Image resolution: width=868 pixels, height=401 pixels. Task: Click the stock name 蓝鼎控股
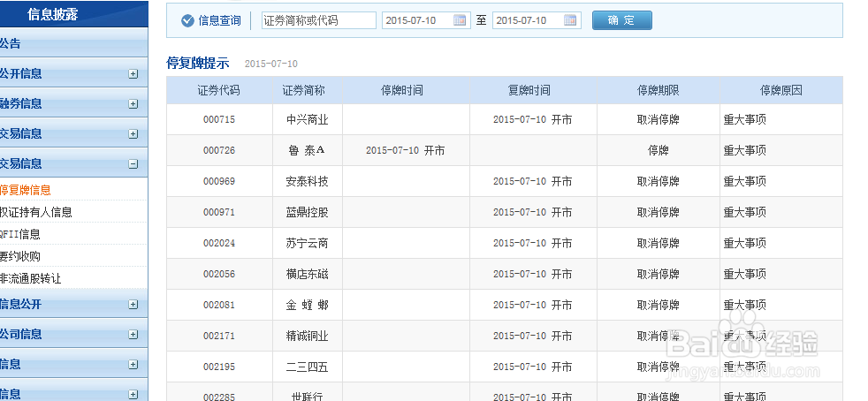tap(308, 212)
